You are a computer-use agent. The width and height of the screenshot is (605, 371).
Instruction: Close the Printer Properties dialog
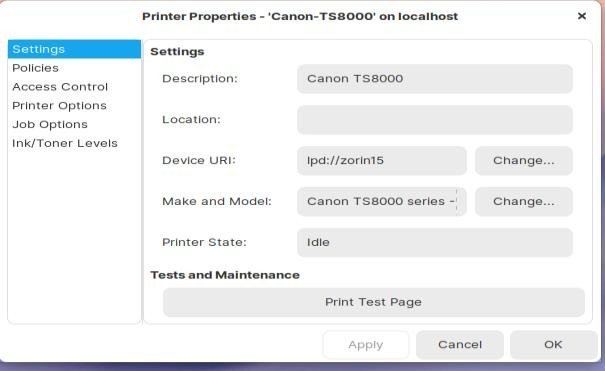pyautogui.click(x=582, y=16)
